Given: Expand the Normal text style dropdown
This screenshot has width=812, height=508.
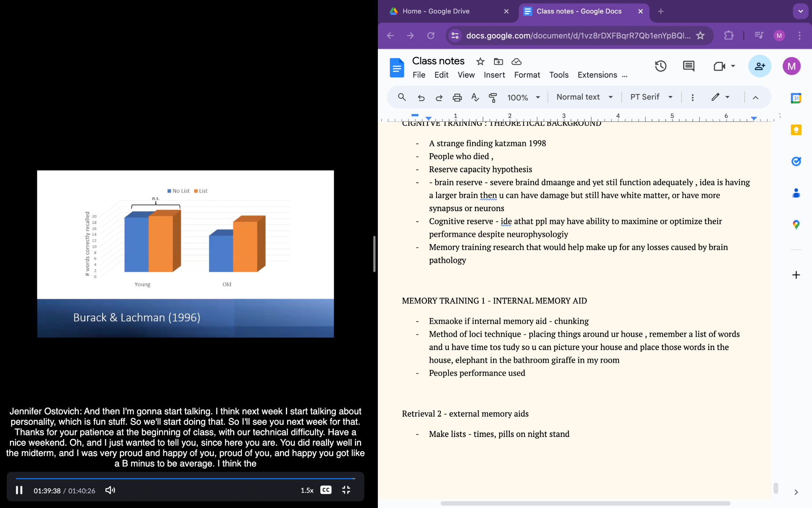Looking at the screenshot, I should (x=584, y=97).
